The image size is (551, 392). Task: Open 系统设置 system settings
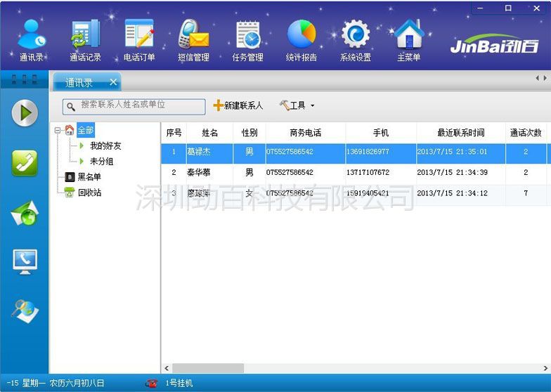click(x=356, y=41)
